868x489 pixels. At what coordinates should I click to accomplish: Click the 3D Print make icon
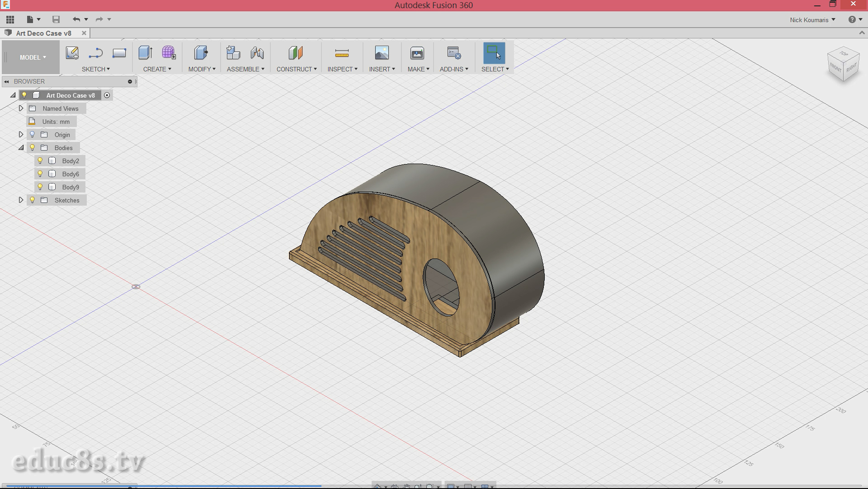point(417,53)
